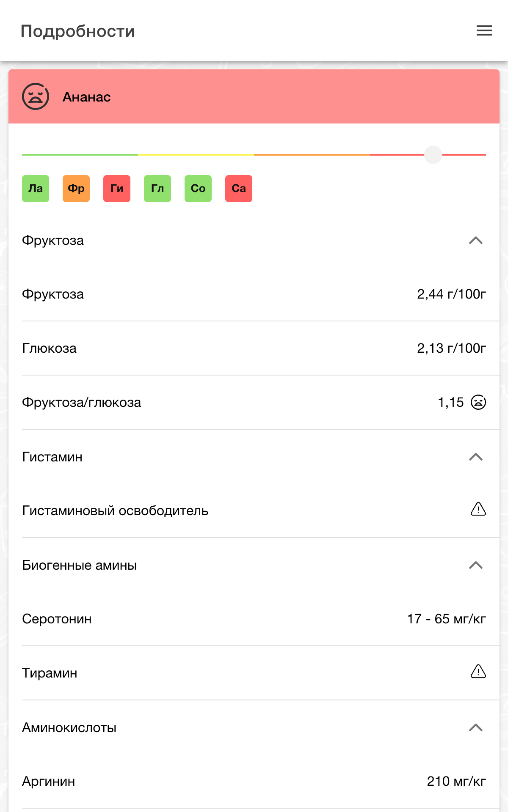
Task: Open the hamburger menu
Action: point(484,30)
